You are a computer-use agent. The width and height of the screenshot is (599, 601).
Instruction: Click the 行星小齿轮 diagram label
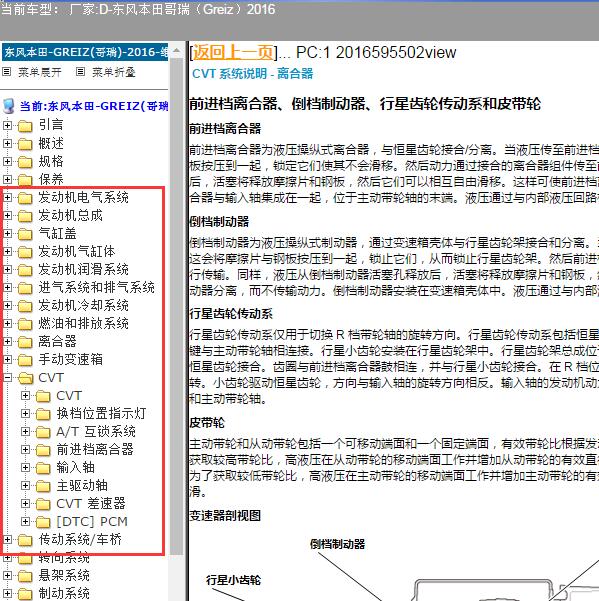coord(233,580)
